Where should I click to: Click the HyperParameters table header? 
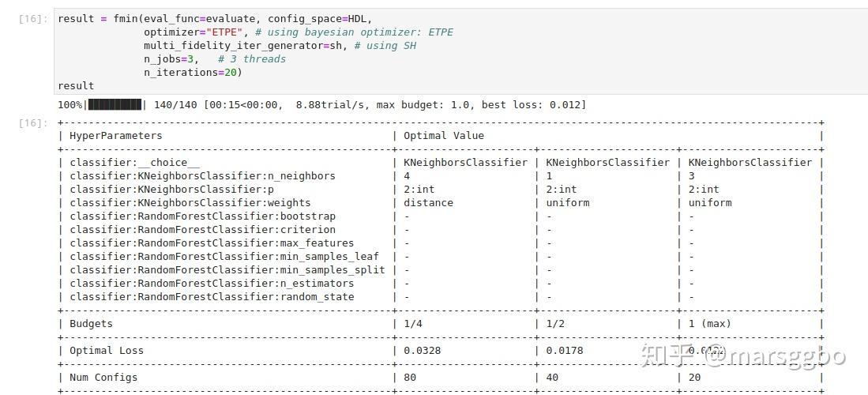click(115, 136)
